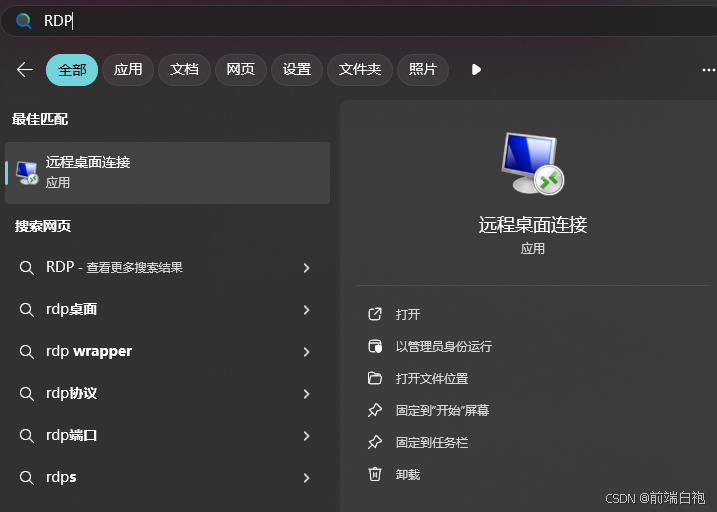Expand chevron for 'rdps' suggestion

306,478
